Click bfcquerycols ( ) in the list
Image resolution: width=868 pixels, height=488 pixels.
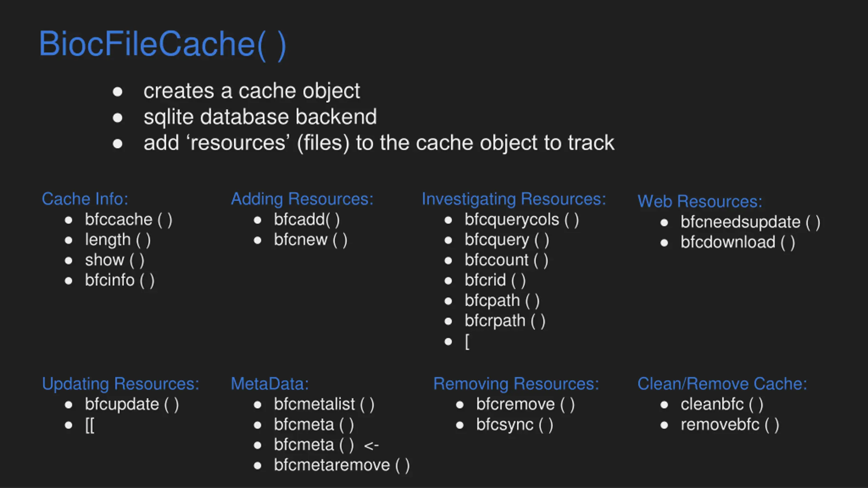(x=521, y=220)
